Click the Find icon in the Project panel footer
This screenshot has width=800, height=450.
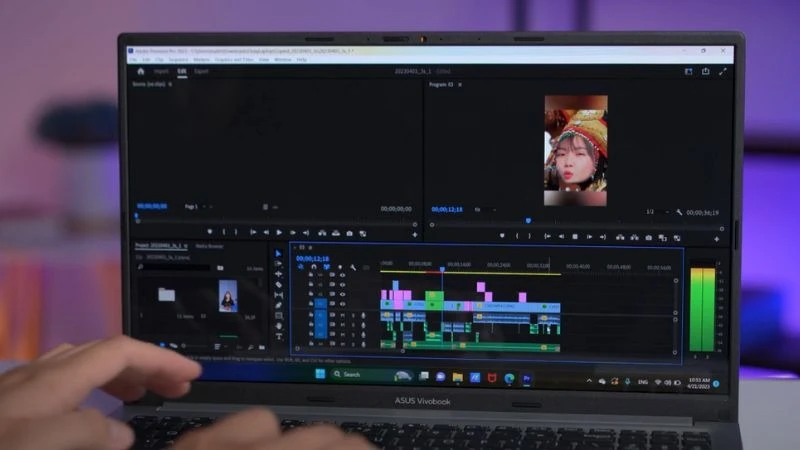point(251,347)
